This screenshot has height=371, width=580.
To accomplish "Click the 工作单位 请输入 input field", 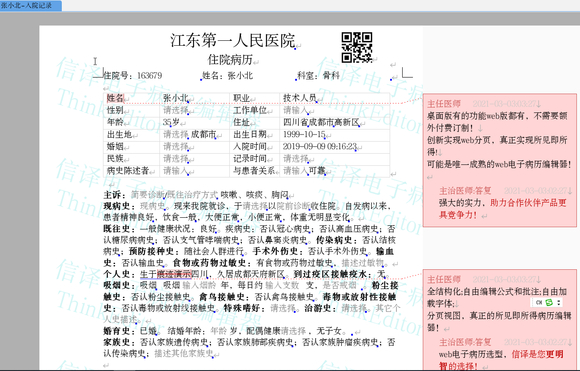I will 296,110.
